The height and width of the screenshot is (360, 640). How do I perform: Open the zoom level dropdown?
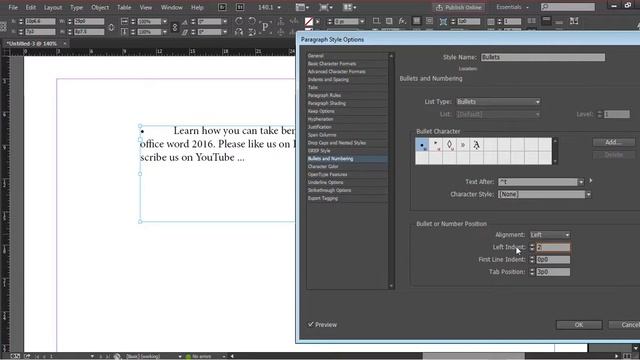click(x=279, y=7)
